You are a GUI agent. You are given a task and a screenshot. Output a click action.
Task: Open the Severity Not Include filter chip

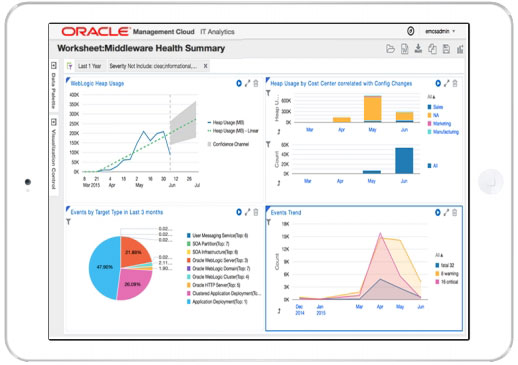coord(153,66)
